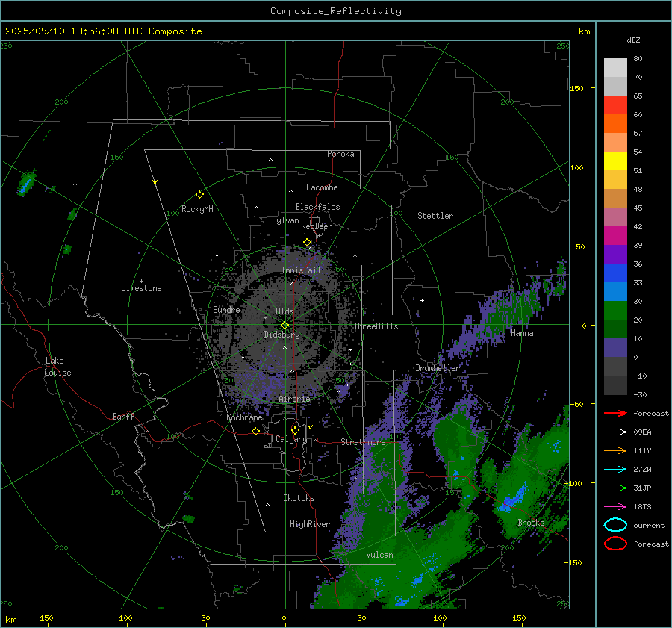Click the yellow diamond marker above Calgary

click(x=295, y=430)
